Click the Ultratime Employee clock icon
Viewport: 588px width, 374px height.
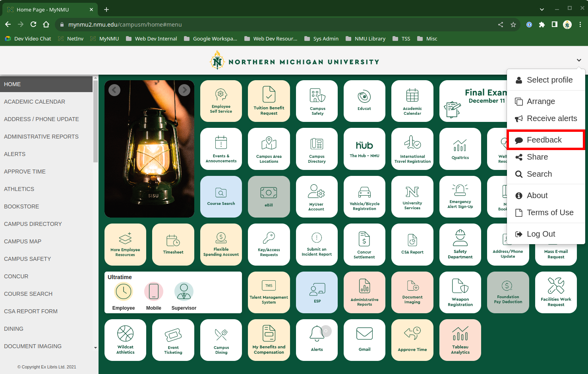point(124,291)
